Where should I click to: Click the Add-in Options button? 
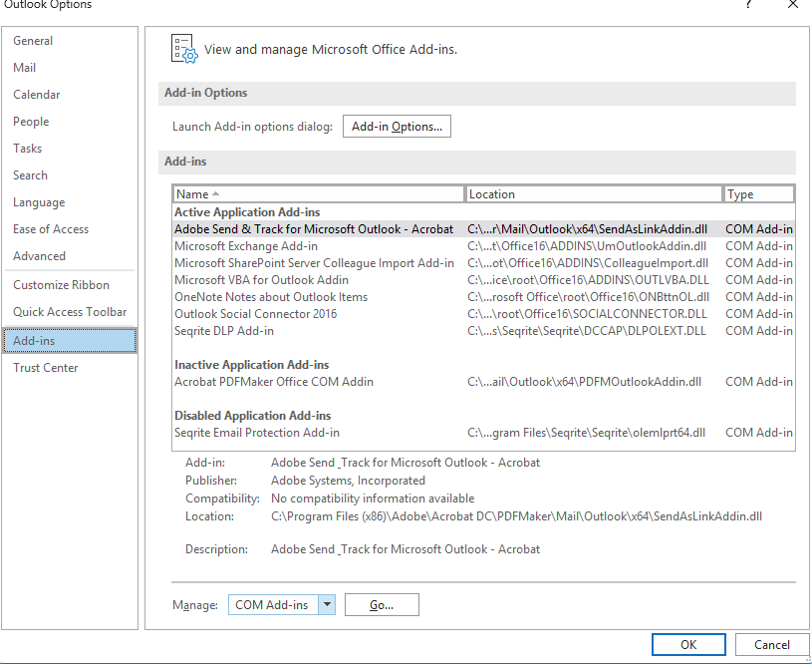pos(397,127)
